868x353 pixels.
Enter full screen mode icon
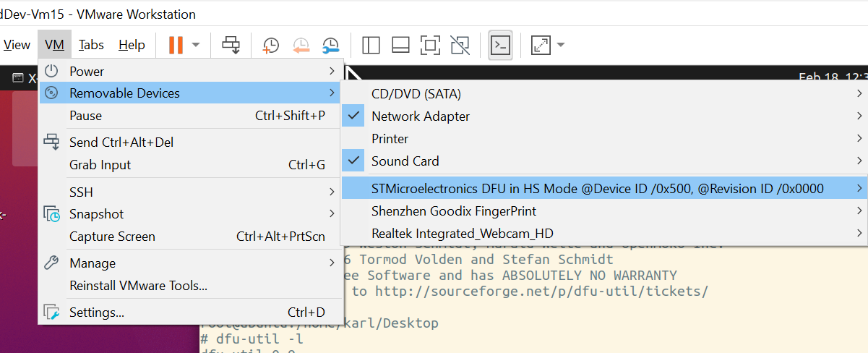[x=431, y=45]
